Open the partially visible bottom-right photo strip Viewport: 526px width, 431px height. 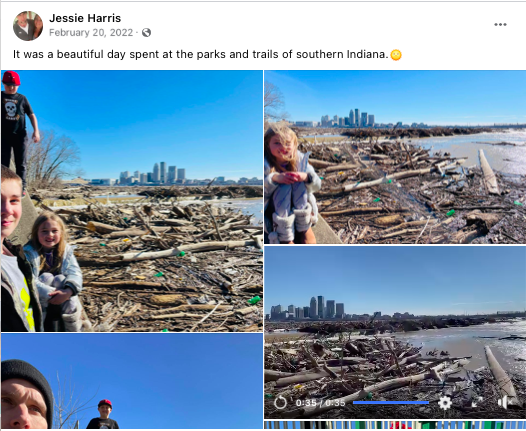395,425
